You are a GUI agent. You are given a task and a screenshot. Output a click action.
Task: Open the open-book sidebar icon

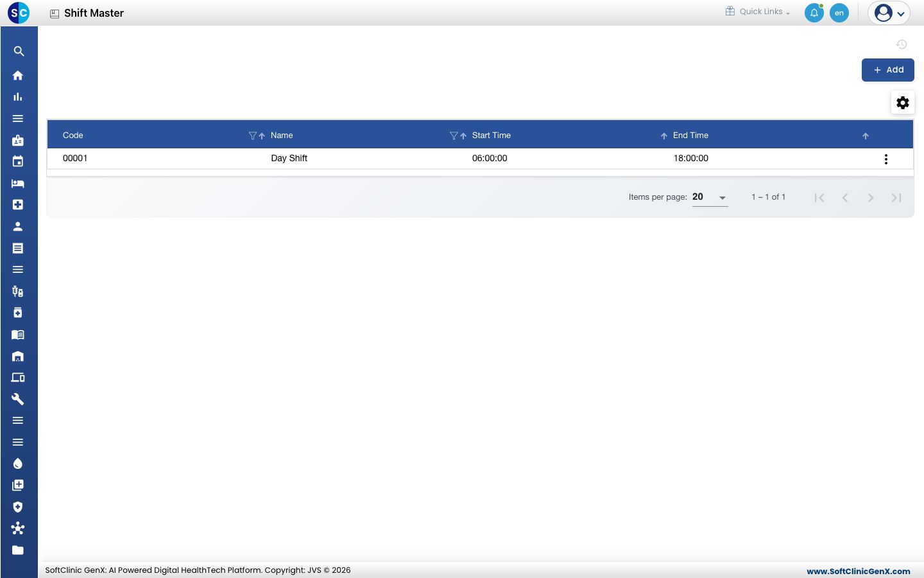pos(18,335)
